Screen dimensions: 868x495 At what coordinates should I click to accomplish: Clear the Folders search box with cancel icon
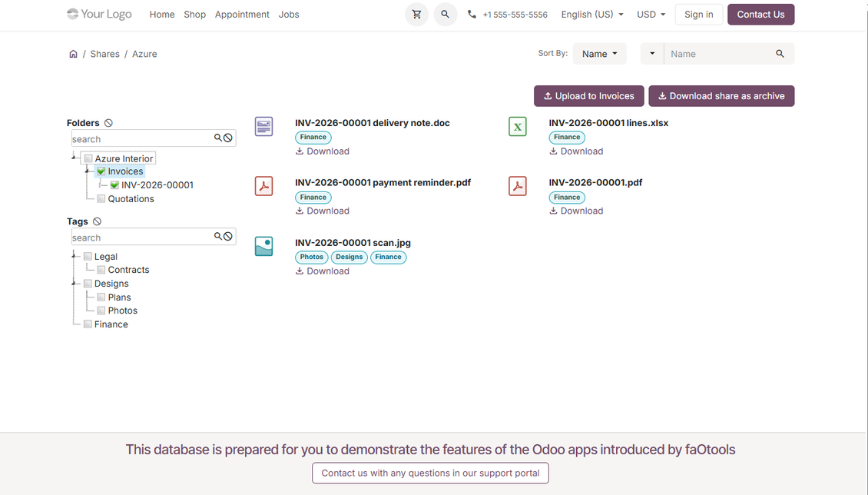227,138
